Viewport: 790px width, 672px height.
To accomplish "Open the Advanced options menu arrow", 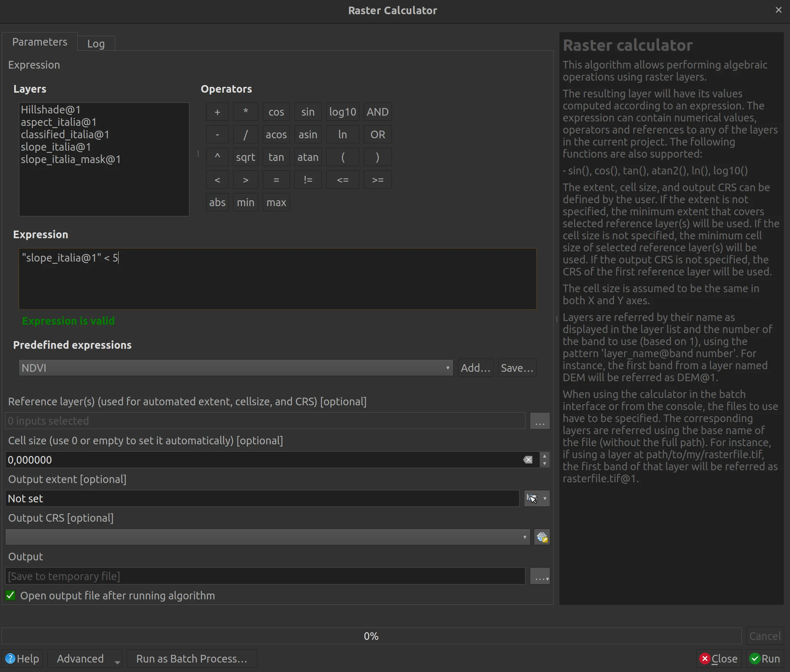I will (117, 663).
